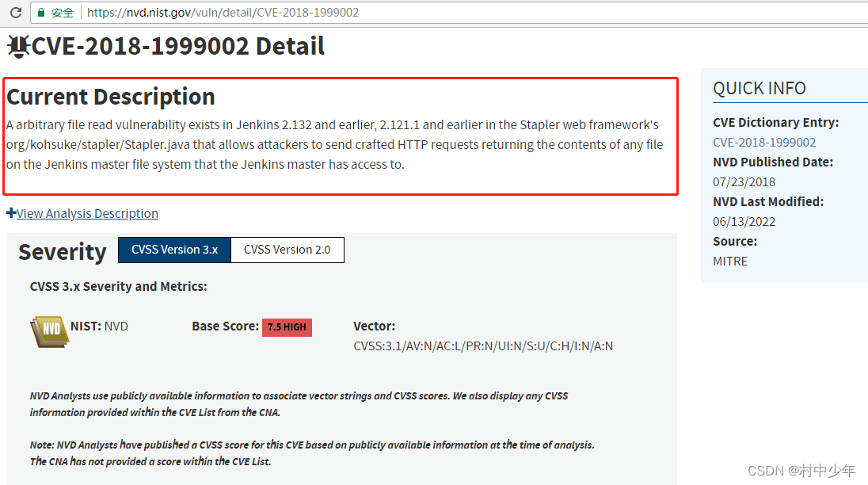Reload the page with the refresh icon
This screenshot has height=485, width=868.
(x=16, y=12)
